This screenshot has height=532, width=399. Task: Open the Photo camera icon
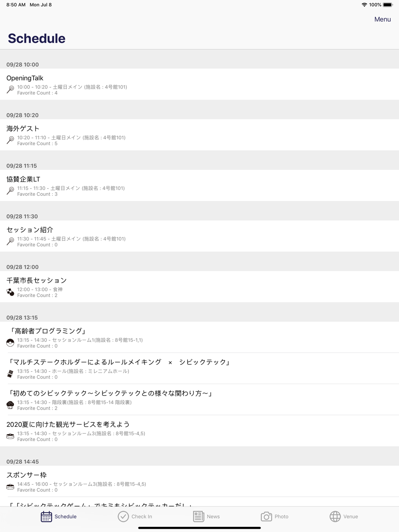(266, 516)
